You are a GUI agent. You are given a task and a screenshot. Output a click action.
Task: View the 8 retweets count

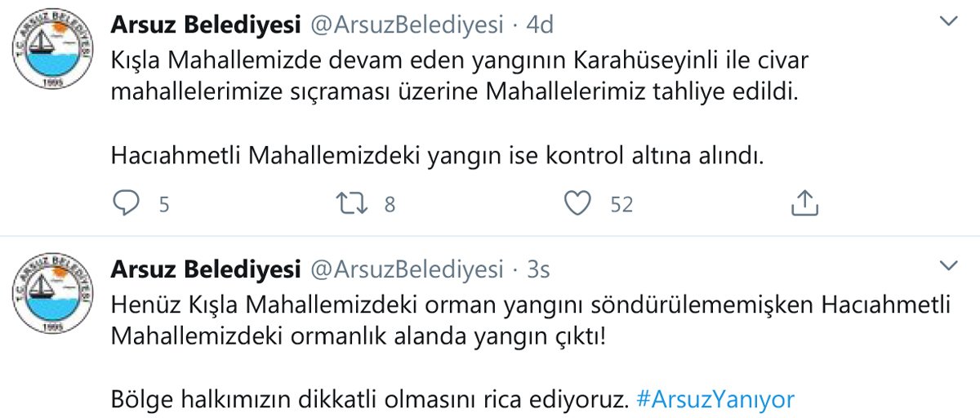[x=390, y=204]
